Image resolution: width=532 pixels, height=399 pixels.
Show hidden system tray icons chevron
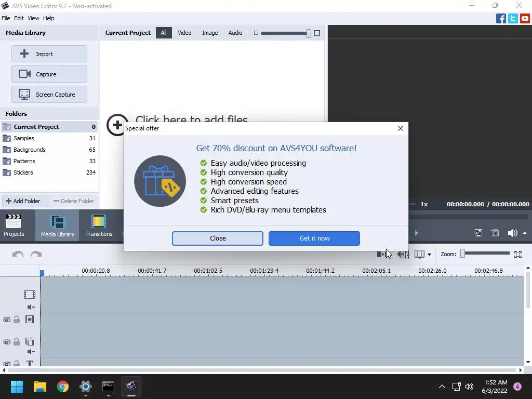click(442, 387)
